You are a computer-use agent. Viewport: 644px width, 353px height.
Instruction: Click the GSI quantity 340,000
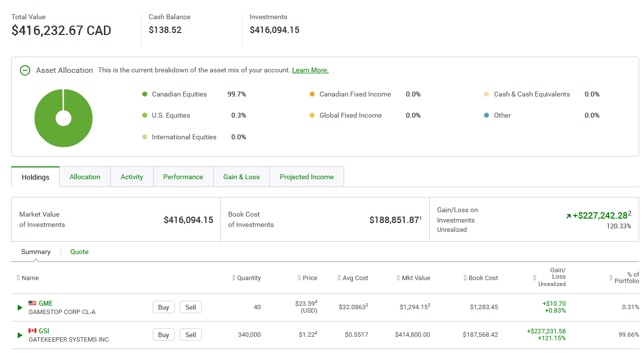tap(249, 335)
